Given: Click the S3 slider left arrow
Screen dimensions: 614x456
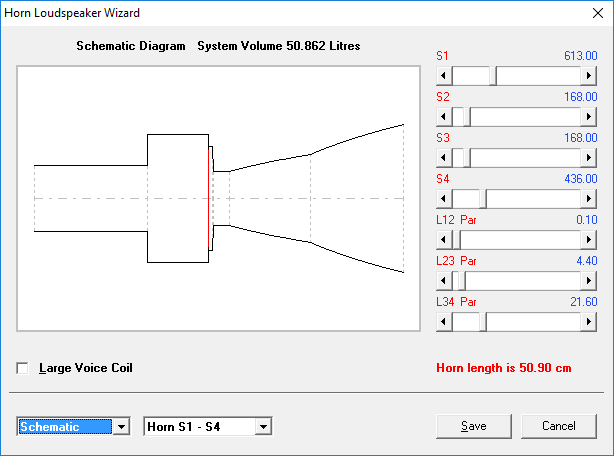Looking at the screenshot, I should coord(444,158).
